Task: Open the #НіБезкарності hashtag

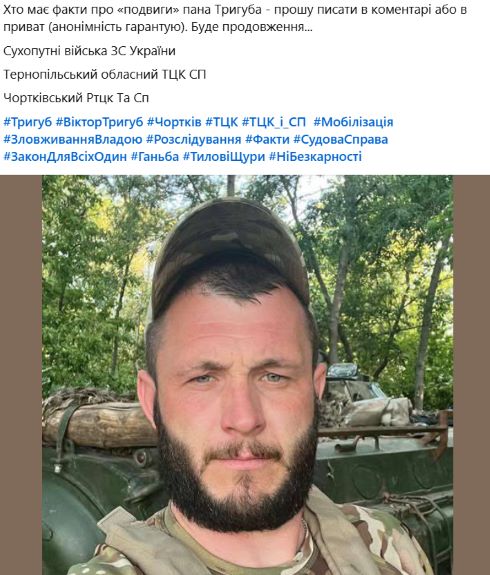Action: coord(315,157)
